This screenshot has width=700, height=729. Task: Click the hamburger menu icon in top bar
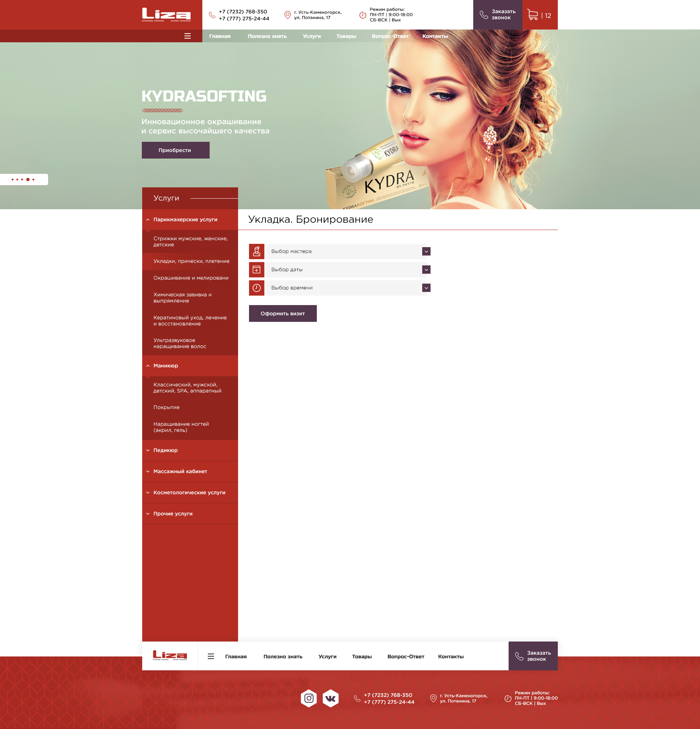(187, 36)
